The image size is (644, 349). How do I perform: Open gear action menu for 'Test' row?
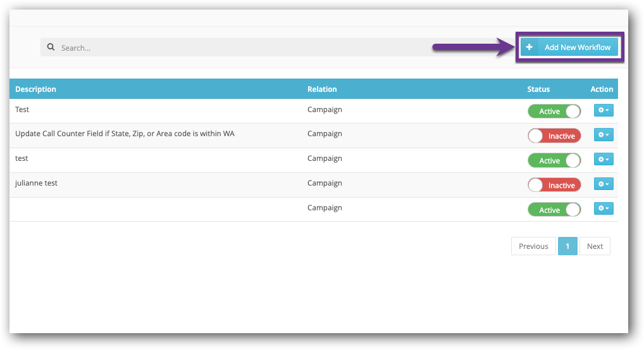pos(604,110)
